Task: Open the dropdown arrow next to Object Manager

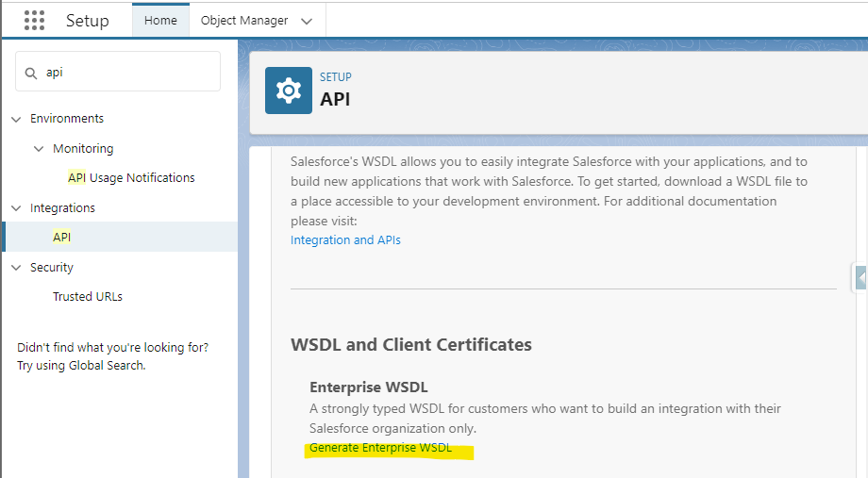Action: click(307, 21)
